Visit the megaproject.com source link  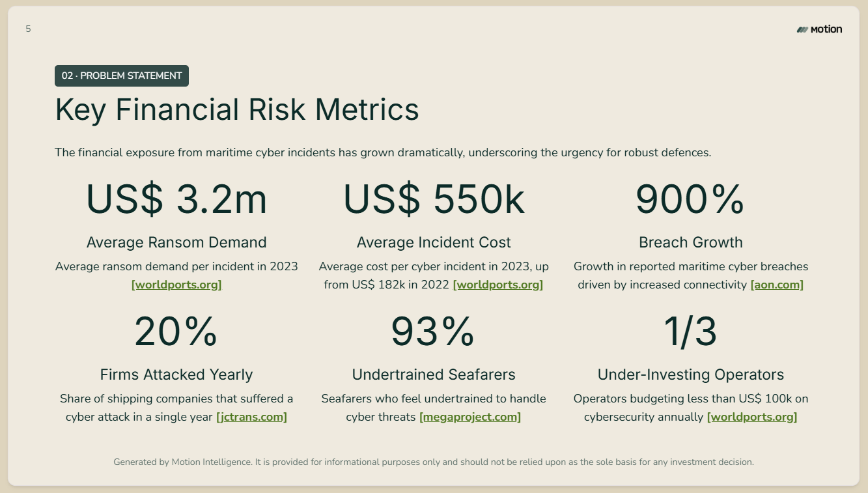470,417
